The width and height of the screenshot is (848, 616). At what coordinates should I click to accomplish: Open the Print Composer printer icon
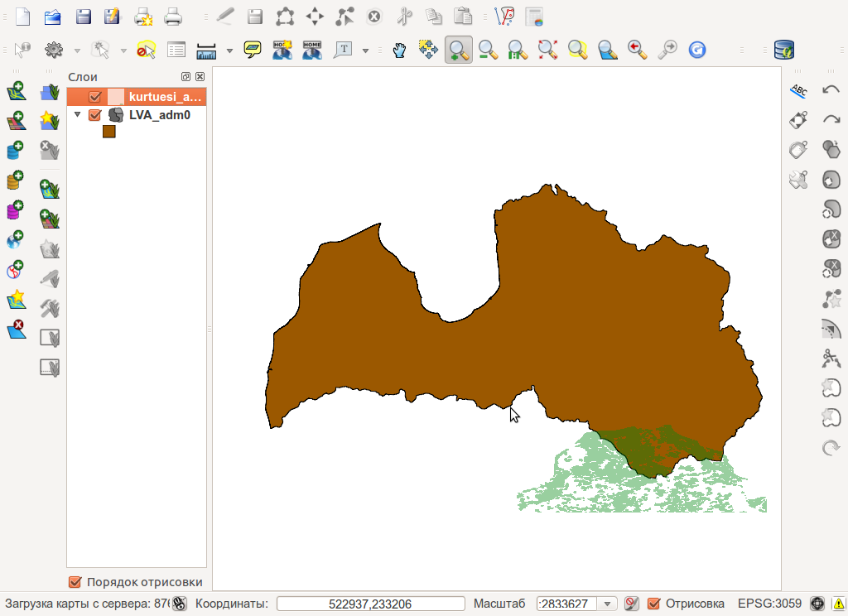173,16
